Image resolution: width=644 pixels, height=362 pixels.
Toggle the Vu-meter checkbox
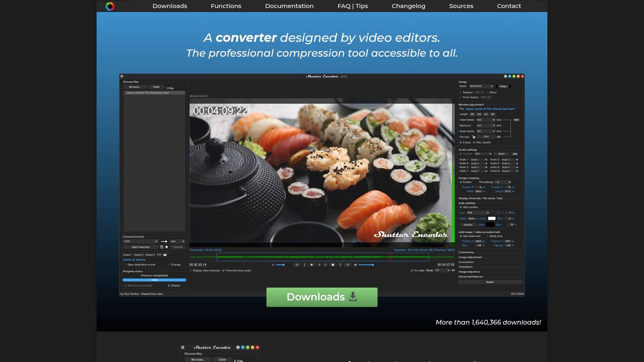point(412,270)
